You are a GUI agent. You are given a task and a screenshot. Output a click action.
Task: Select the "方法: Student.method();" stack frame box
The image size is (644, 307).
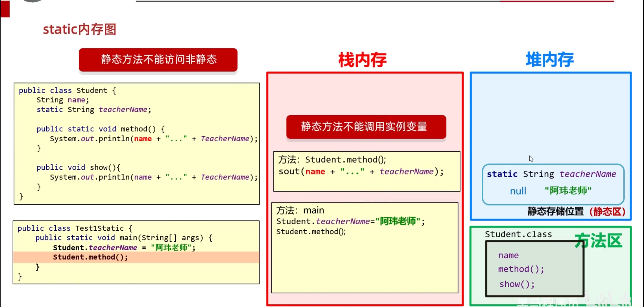point(366,171)
